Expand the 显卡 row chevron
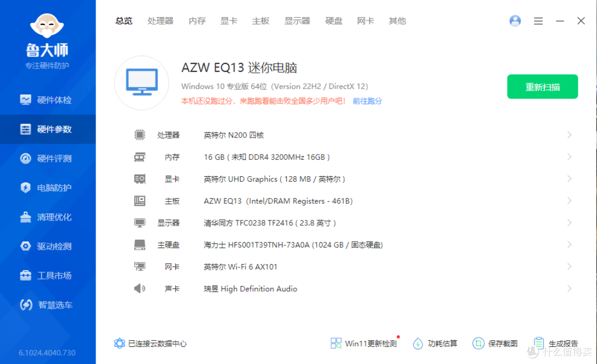This screenshot has height=364, width=597. [569, 179]
